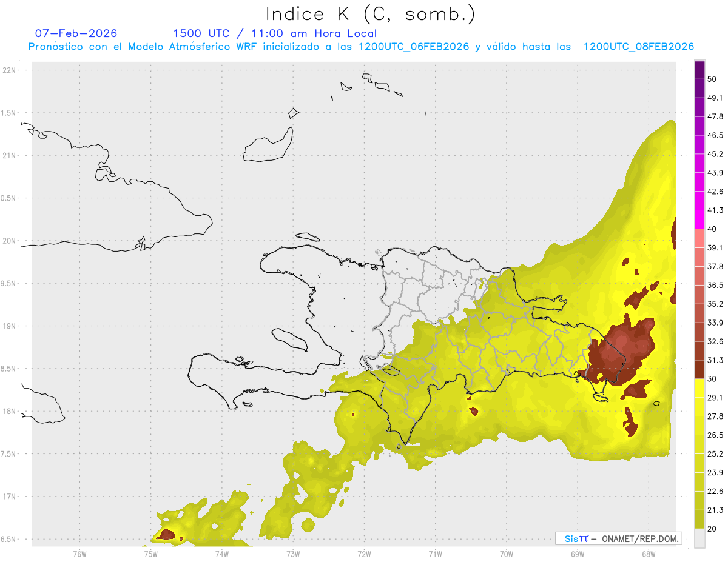
Task: Click the "20N" latitude axis label
Action: pos(10,241)
